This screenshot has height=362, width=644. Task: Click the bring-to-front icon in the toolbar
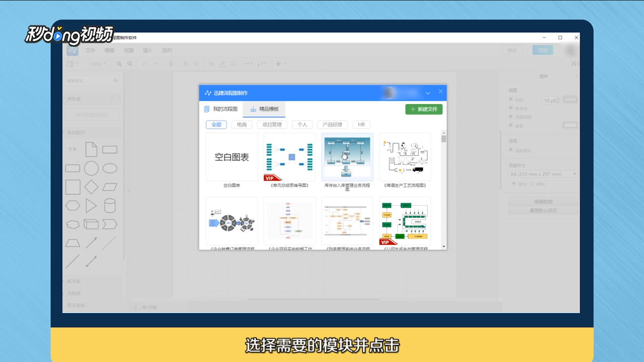point(185,64)
